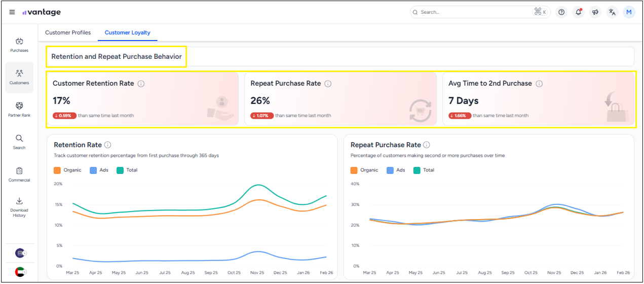The height and width of the screenshot is (284, 644).
Task: Toggle the hamburger menu button
Action: coord(12,12)
